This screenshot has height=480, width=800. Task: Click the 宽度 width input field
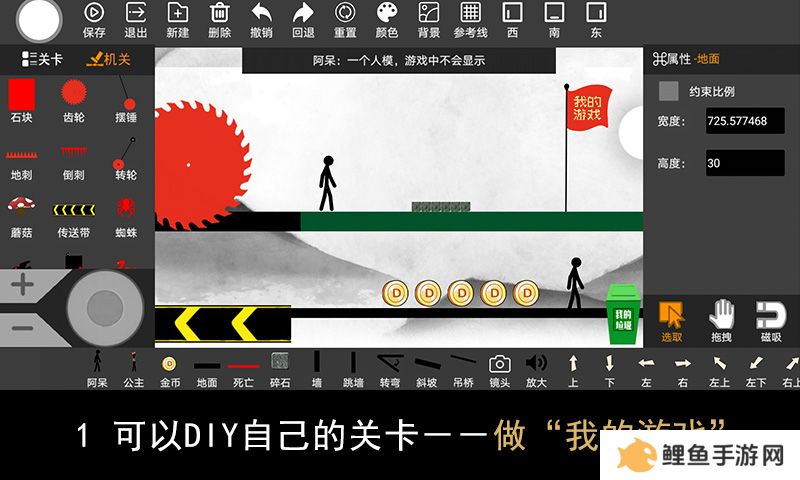[x=745, y=121]
